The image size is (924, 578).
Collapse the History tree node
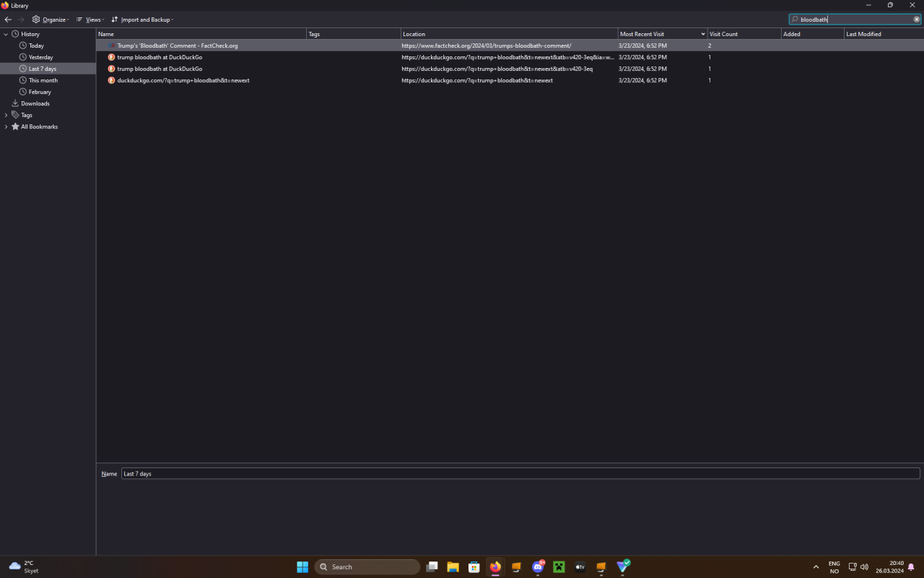(6, 34)
